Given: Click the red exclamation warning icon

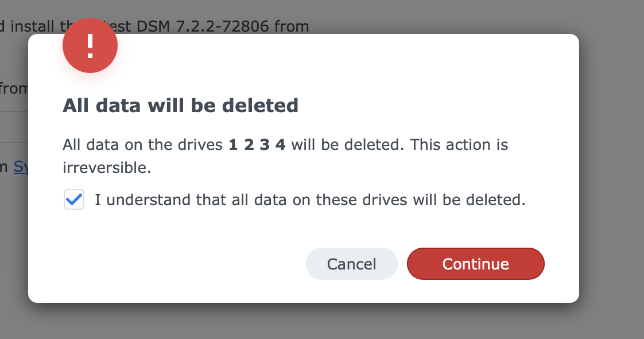Looking at the screenshot, I should click(90, 45).
